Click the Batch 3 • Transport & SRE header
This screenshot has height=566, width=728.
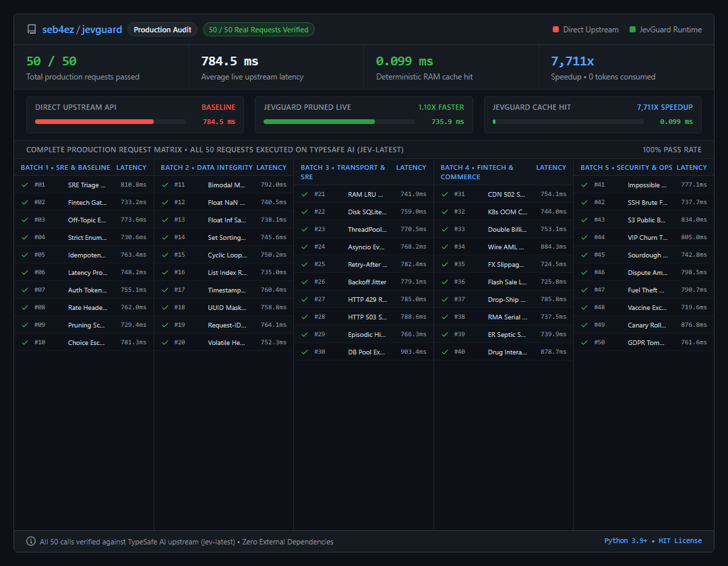pos(343,172)
